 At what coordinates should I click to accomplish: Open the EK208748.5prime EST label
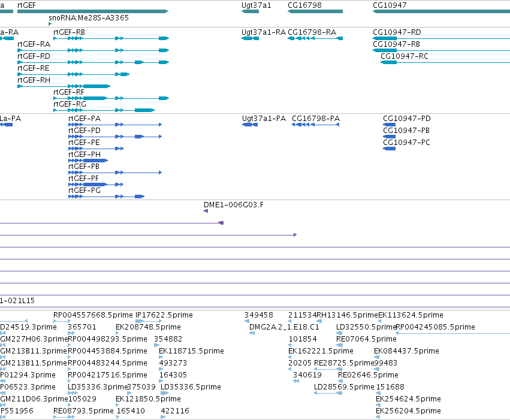[148, 327]
